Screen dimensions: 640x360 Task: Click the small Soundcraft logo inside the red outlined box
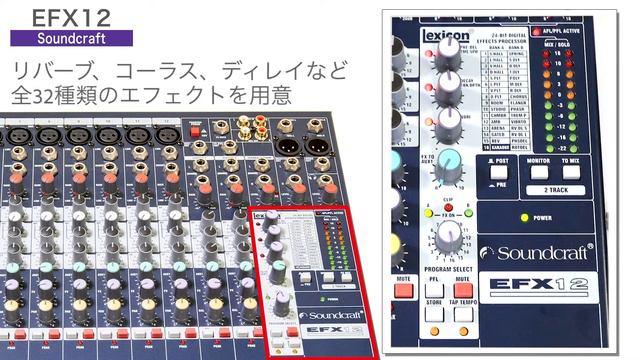click(x=331, y=316)
